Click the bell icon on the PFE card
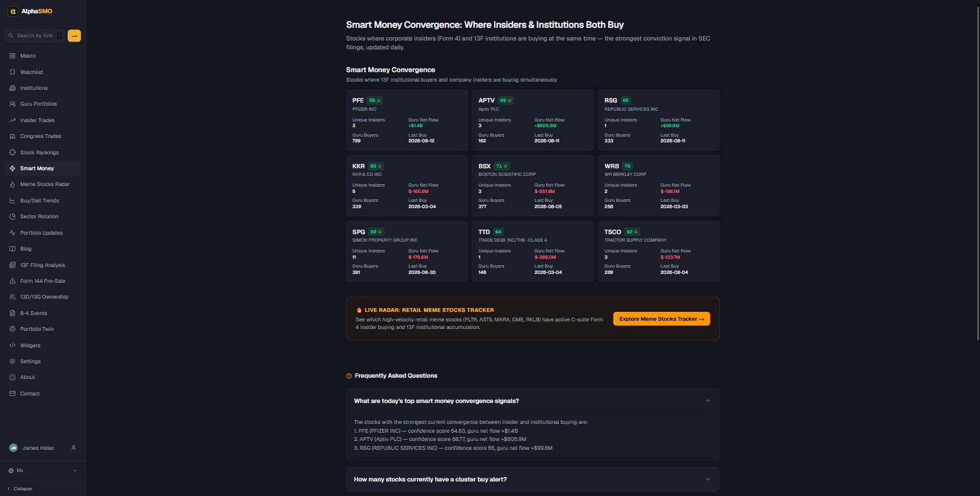 pyautogui.click(x=379, y=101)
